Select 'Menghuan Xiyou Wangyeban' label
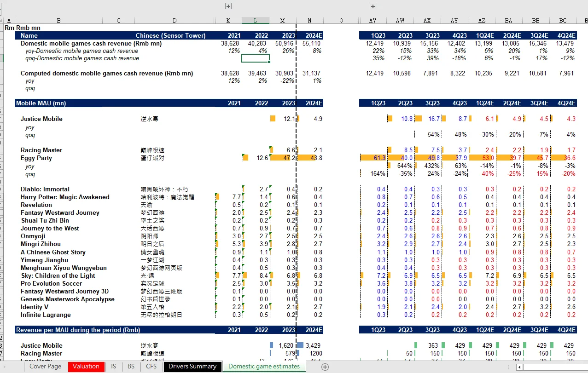This screenshot has height=373, width=588. 64,268
